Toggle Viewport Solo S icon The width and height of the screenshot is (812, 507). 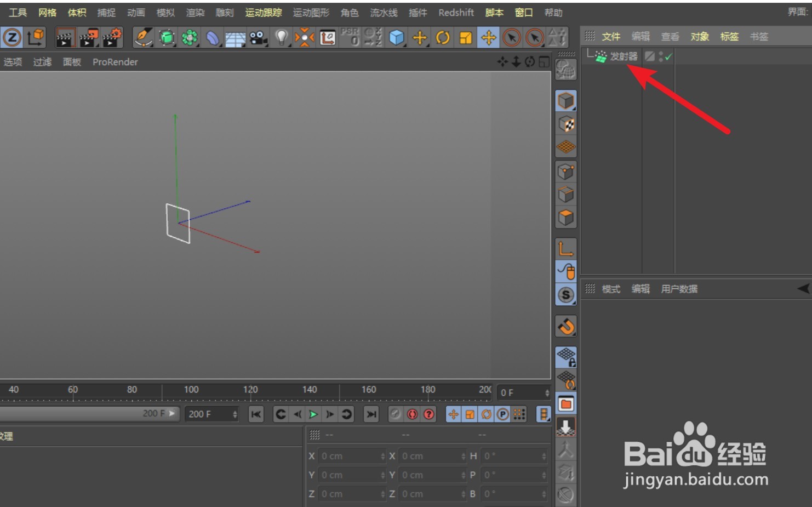click(x=566, y=295)
